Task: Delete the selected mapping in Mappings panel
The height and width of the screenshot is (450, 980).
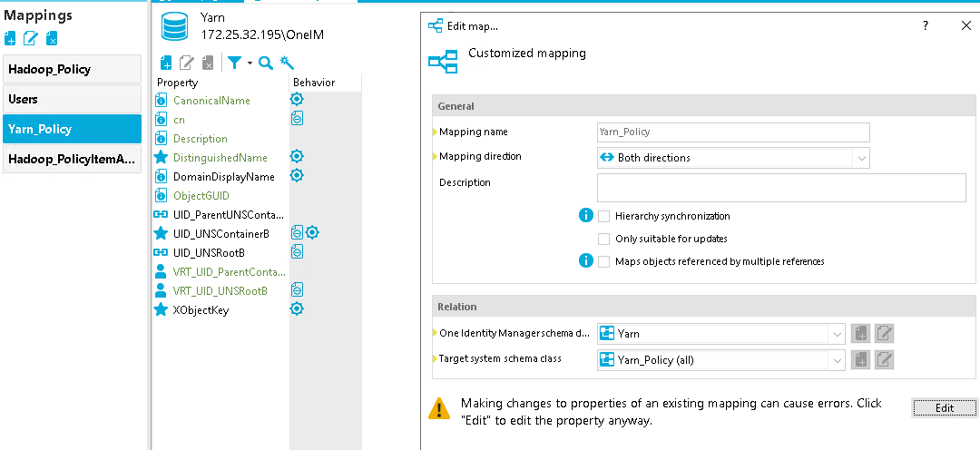Action: (x=51, y=38)
